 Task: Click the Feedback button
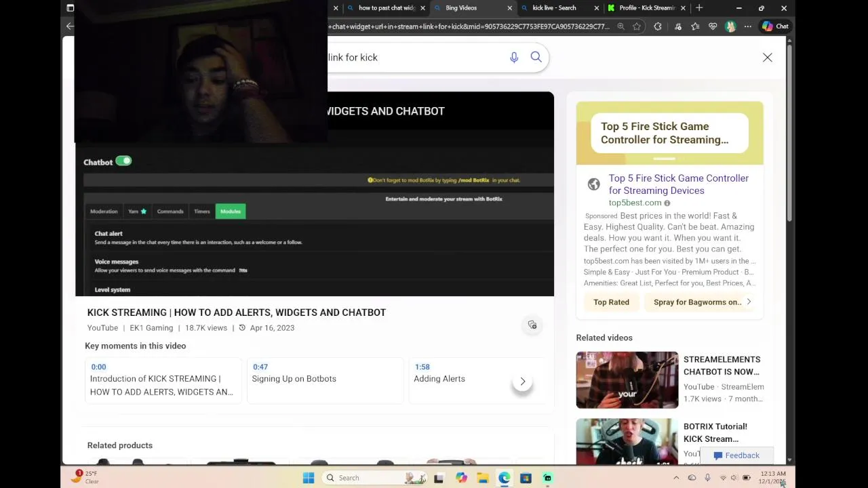click(736, 455)
